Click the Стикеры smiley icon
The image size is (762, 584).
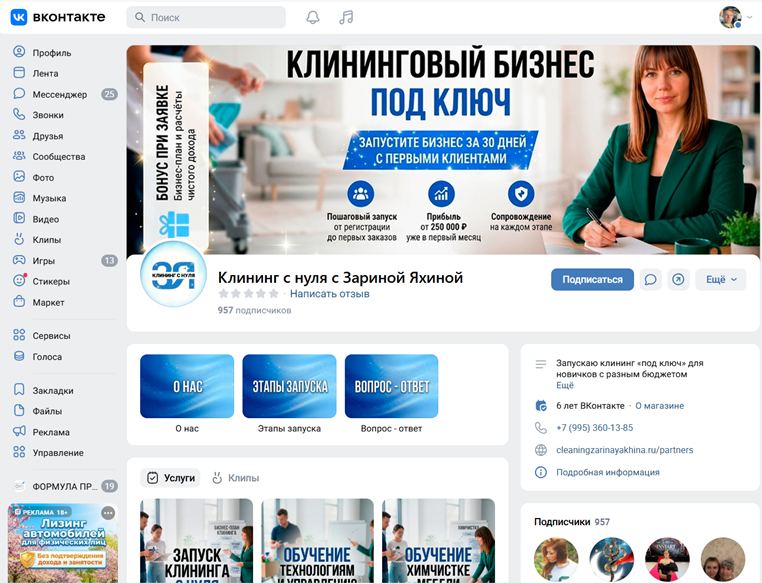click(19, 281)
